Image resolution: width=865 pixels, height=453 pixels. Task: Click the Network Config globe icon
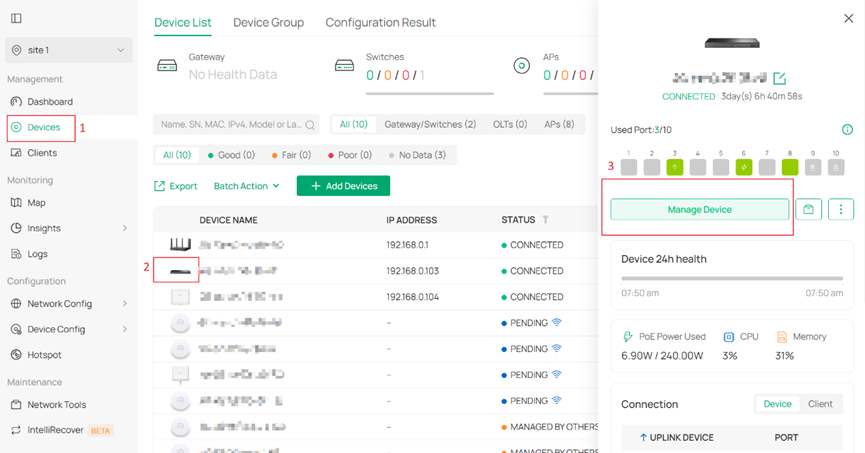(x=16, y=303)
